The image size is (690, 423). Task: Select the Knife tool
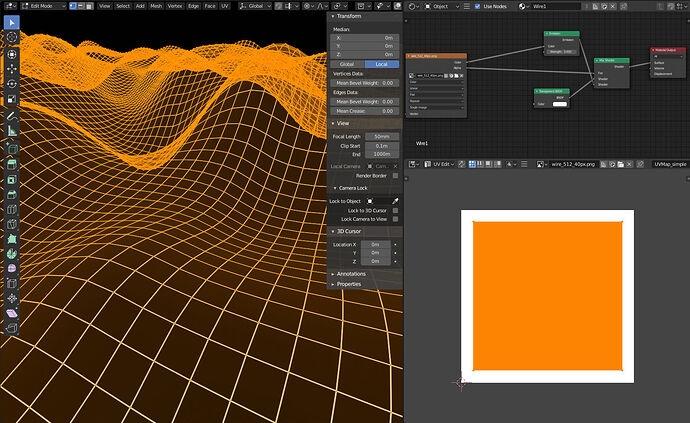click(12, 224)
